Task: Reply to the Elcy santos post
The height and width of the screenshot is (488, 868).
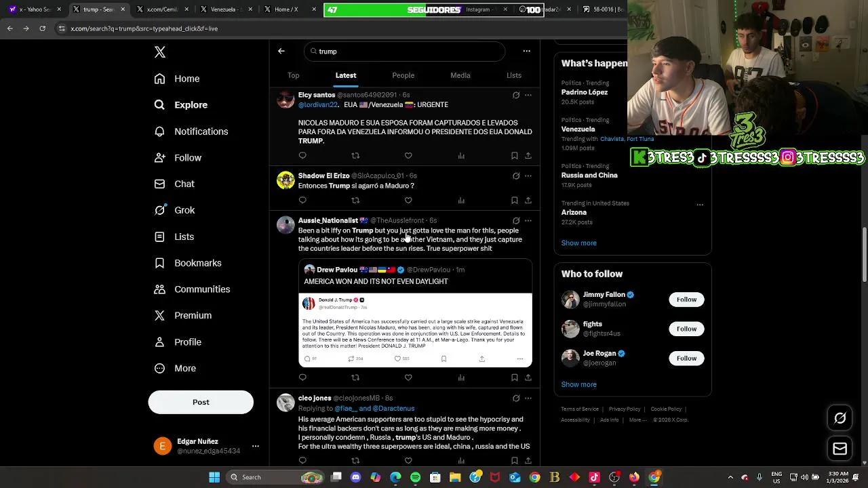Action: pos(302,156)
